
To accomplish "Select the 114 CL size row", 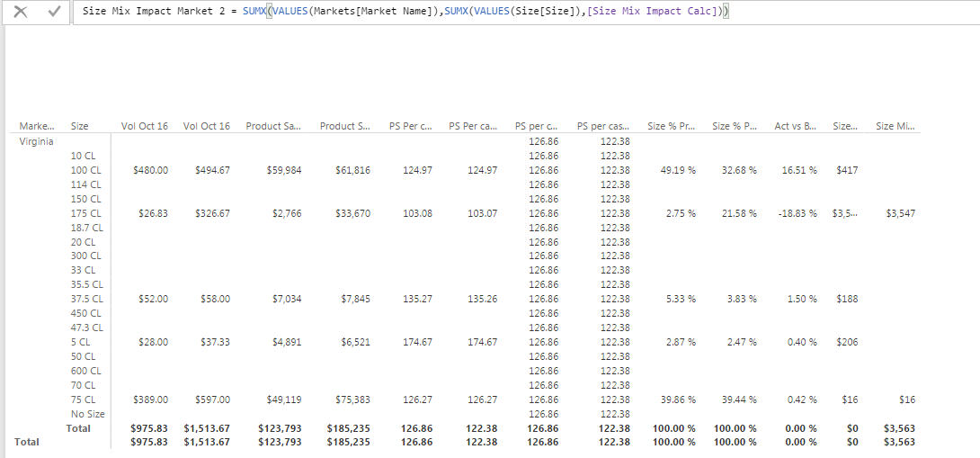I will 85,184.
